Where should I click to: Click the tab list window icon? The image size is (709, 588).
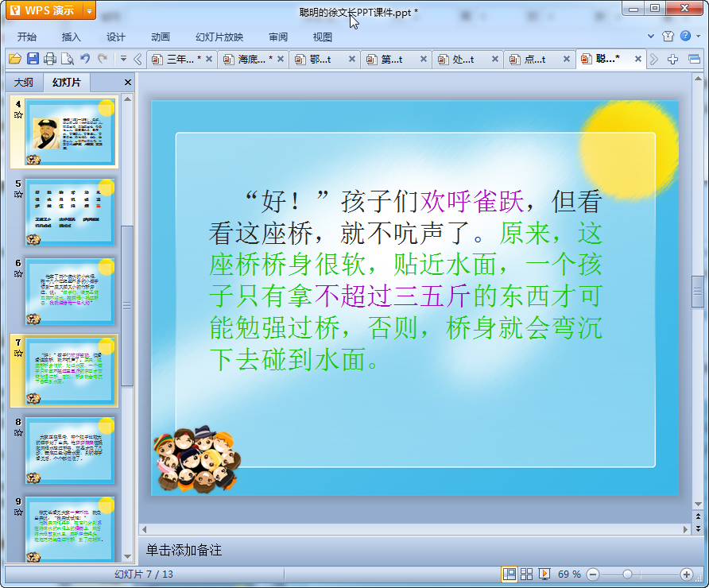(694, 60)
